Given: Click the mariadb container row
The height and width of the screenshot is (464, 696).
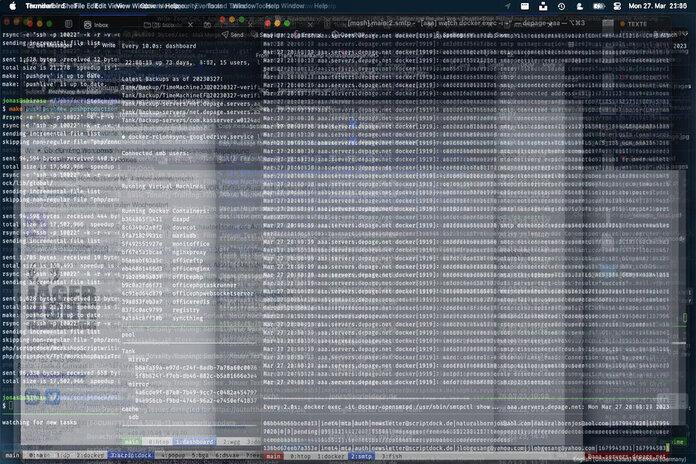Looking at the screenshot, I should tap(159, 236).
